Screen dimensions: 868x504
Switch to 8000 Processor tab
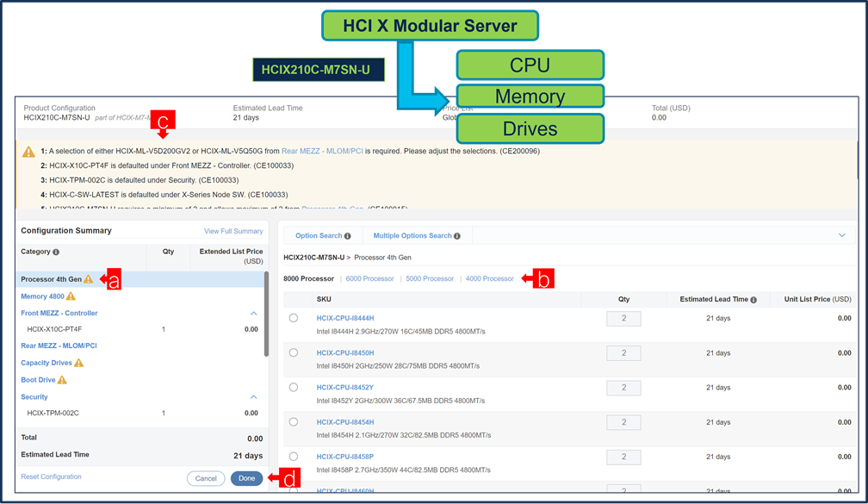pyautogui.click(x=308, y=278)
